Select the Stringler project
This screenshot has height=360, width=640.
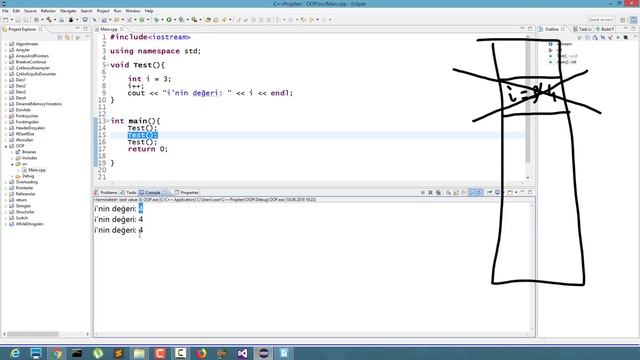coord(20,206)
